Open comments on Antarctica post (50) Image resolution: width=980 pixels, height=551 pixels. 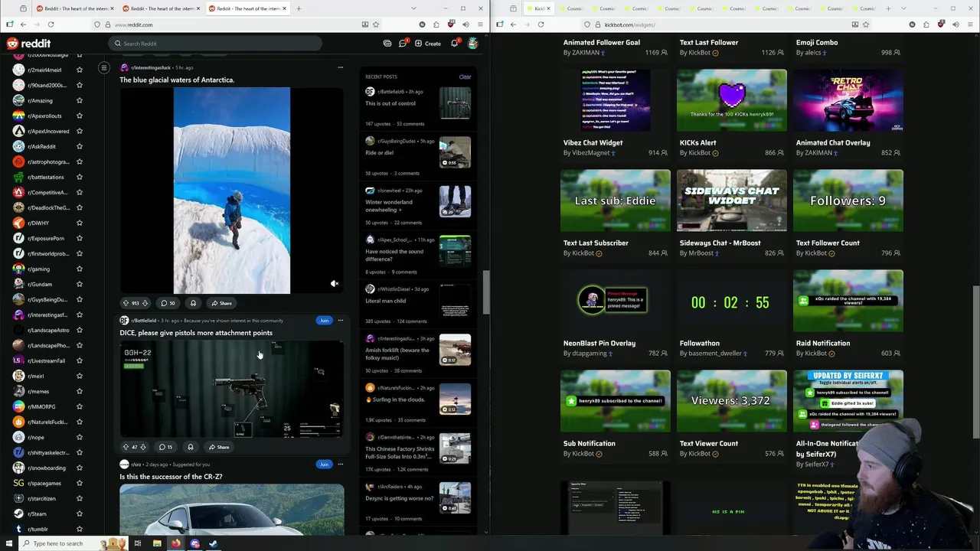[x=168, y=303]
